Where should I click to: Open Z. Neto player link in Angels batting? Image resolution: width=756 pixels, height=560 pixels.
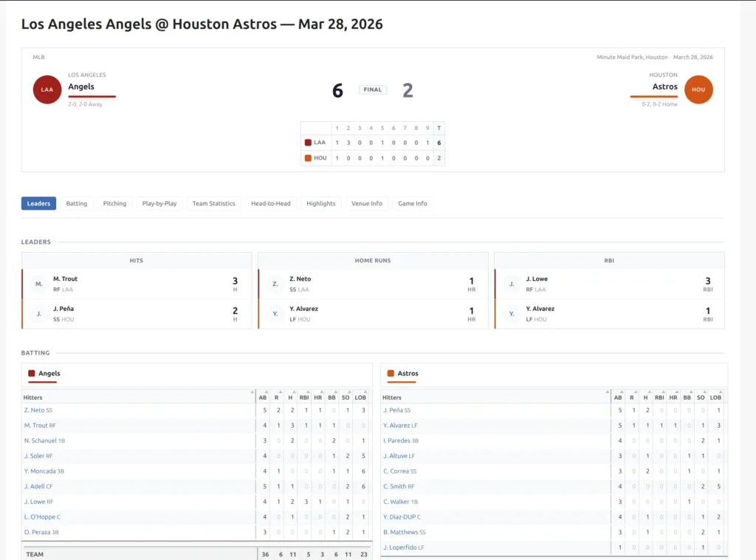click(34, 410)
